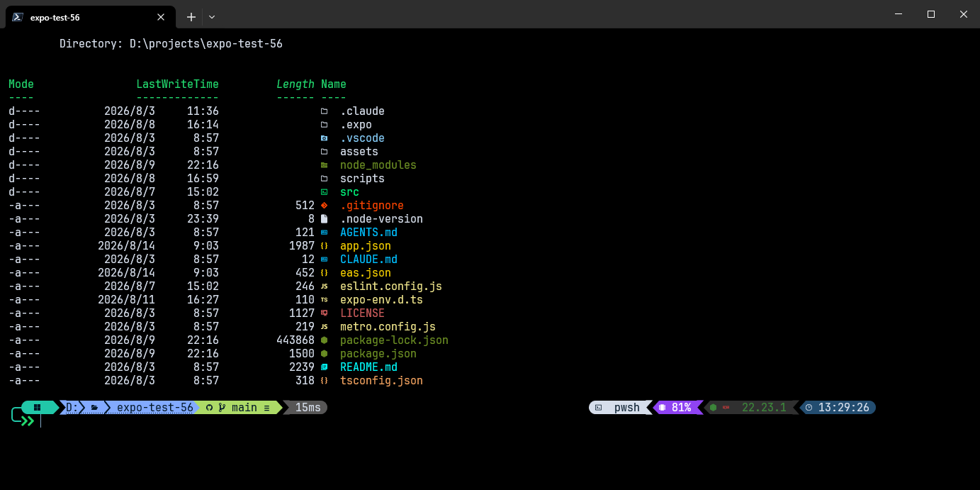Click the file name package.json
Screen dimensions: 980x490
(x=378, y=354)
